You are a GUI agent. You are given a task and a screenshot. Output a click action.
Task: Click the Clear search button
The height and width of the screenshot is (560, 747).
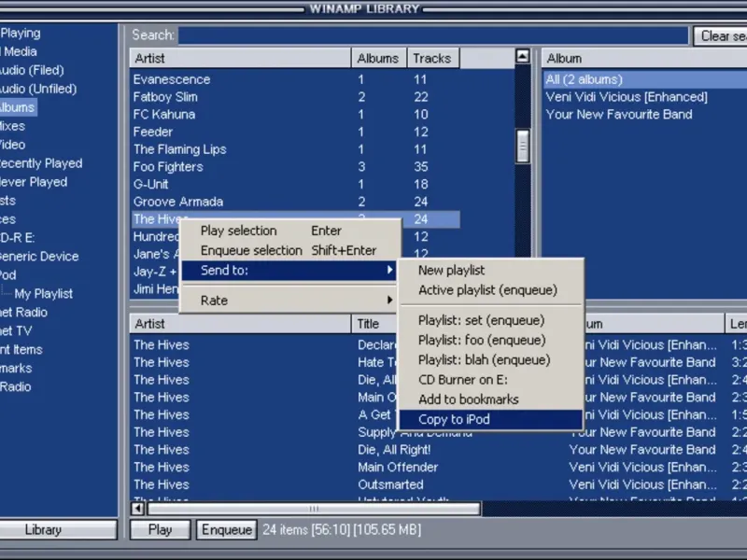pos(720,35)
